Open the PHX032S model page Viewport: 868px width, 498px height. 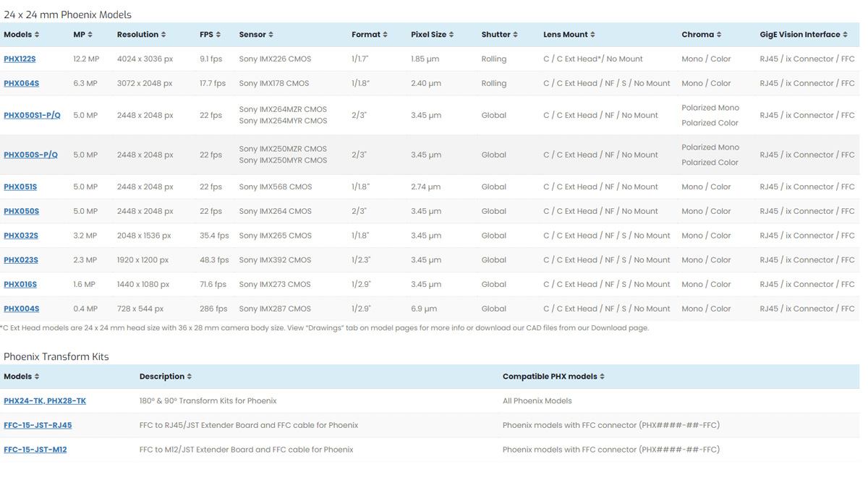tap(21, 236)
